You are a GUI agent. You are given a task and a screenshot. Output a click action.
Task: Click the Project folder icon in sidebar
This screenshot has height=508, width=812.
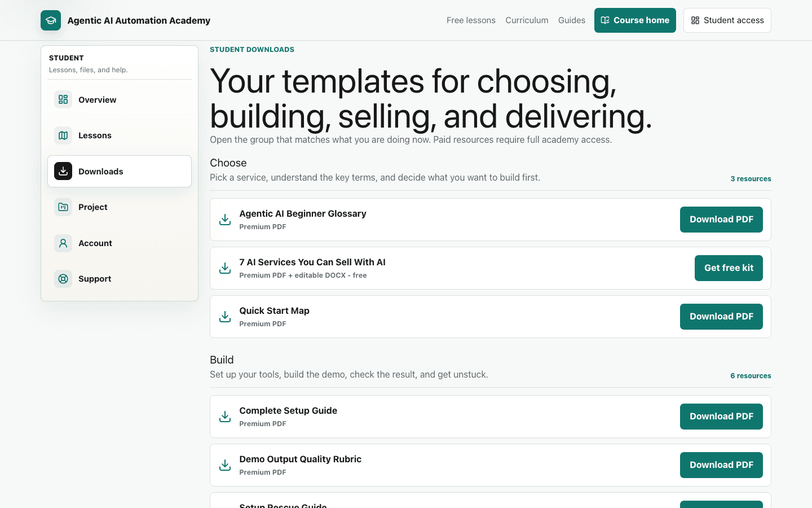(x=63, y=207)
